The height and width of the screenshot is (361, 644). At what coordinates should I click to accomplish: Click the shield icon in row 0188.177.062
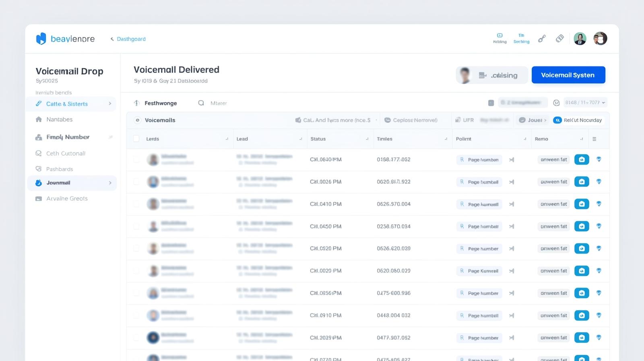click(599, 160)
